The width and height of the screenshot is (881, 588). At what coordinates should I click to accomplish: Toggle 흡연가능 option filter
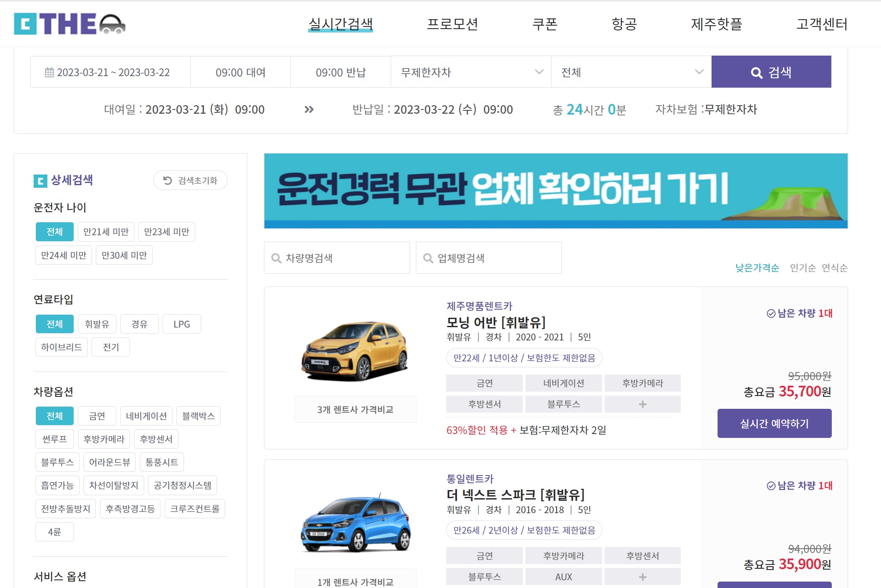coord(57,485)
